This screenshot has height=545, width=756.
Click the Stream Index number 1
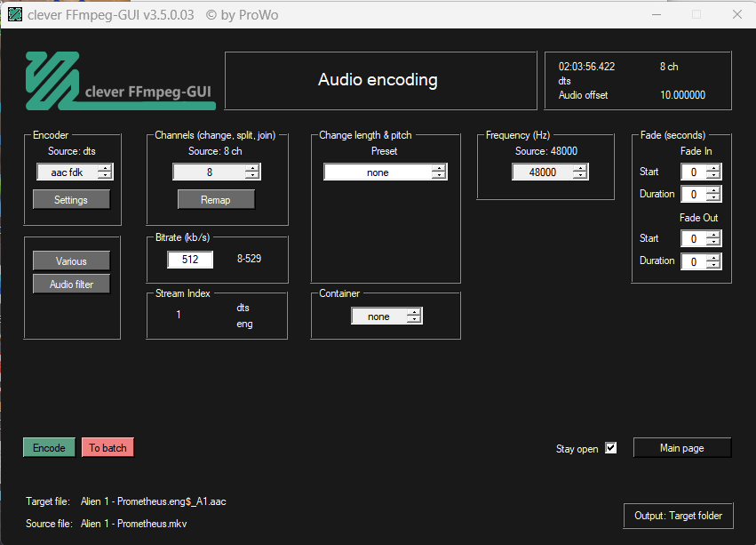point(179,315)
